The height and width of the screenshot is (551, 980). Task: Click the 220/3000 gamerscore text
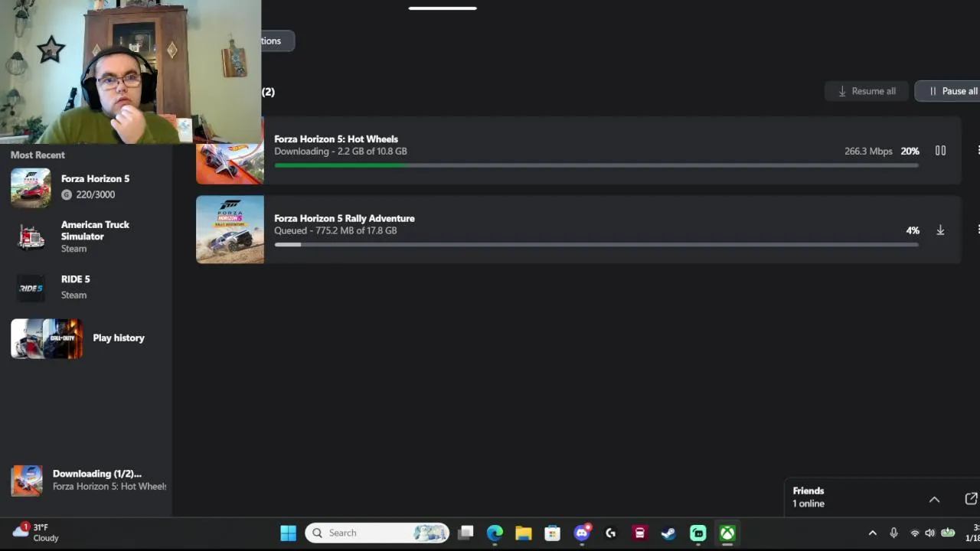point(95,194)
